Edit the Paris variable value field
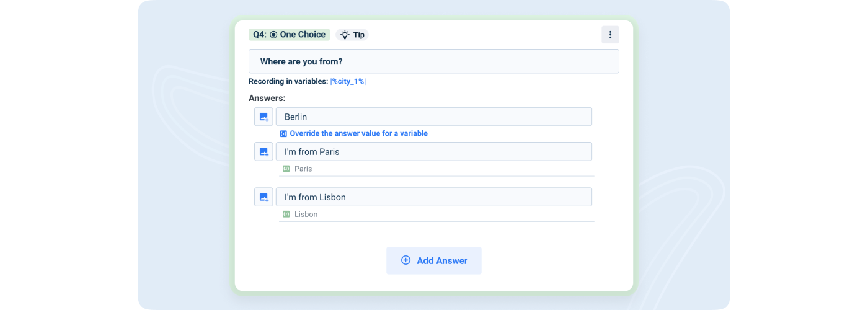 [436, 169]
